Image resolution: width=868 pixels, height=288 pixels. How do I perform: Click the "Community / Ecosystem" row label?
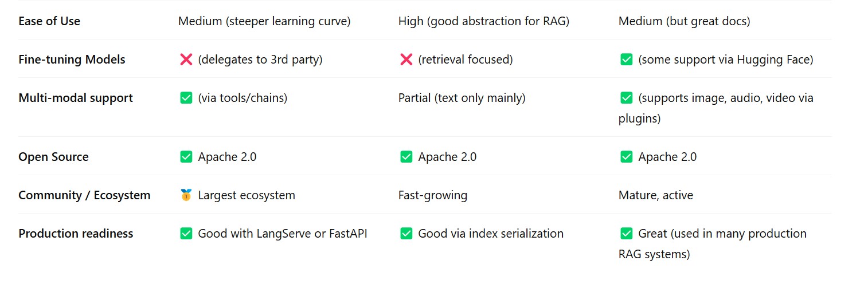(x=84, y=195)
